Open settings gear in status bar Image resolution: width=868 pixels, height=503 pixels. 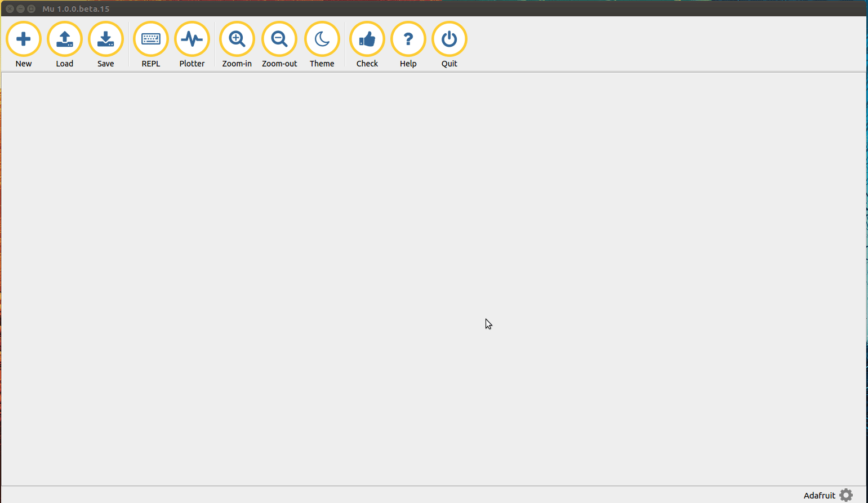click(x=846, y=495)
